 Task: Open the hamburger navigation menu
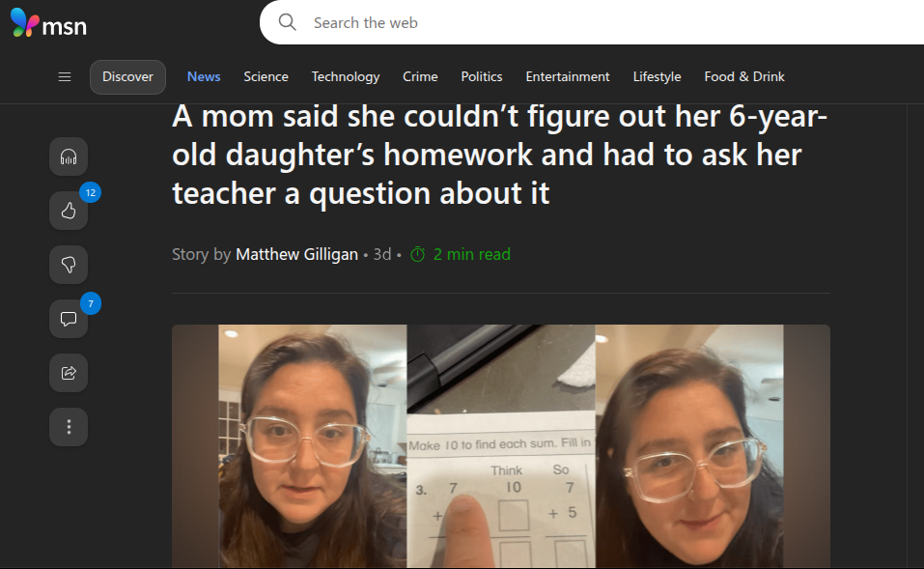[65, 76]
